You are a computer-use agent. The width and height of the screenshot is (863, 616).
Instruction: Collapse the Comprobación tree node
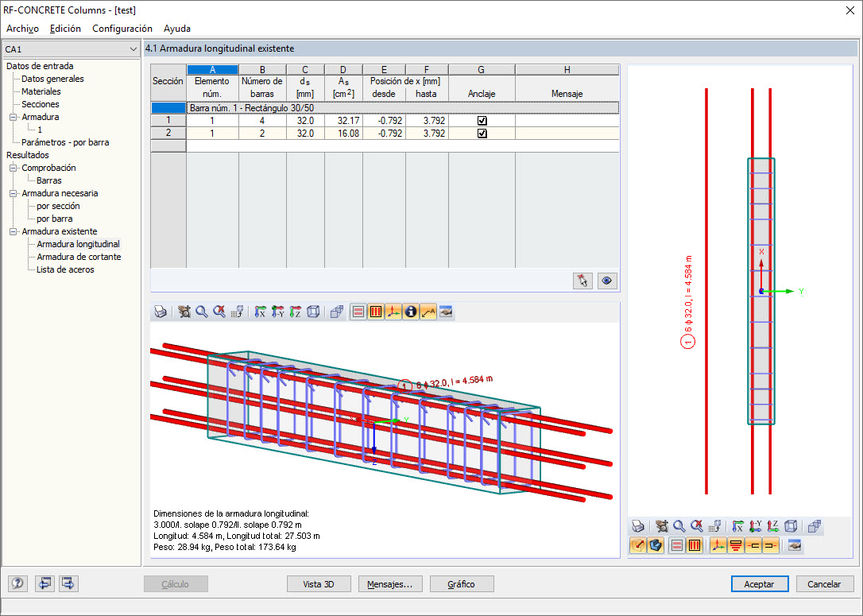(x=14, y=168)
